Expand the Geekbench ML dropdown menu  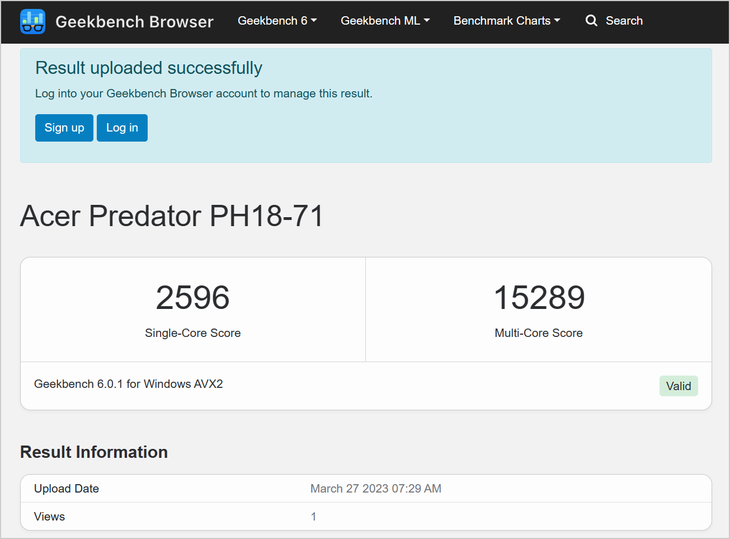point(385,20)
